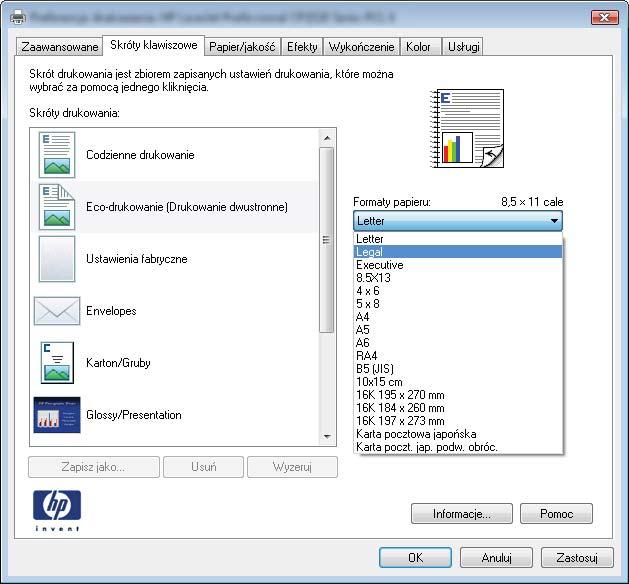Select the Karton/Gruby label
Viewport: 629px width, 584px height.
click(x=118, y=363)
